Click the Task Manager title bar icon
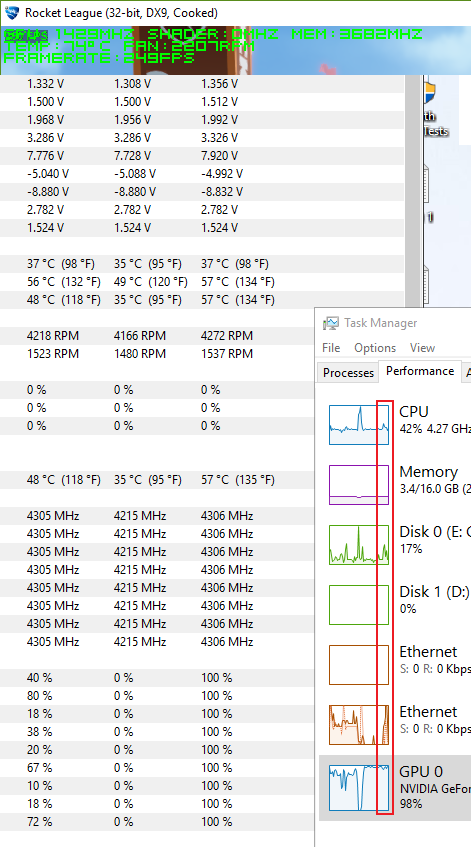 point(331,323)
